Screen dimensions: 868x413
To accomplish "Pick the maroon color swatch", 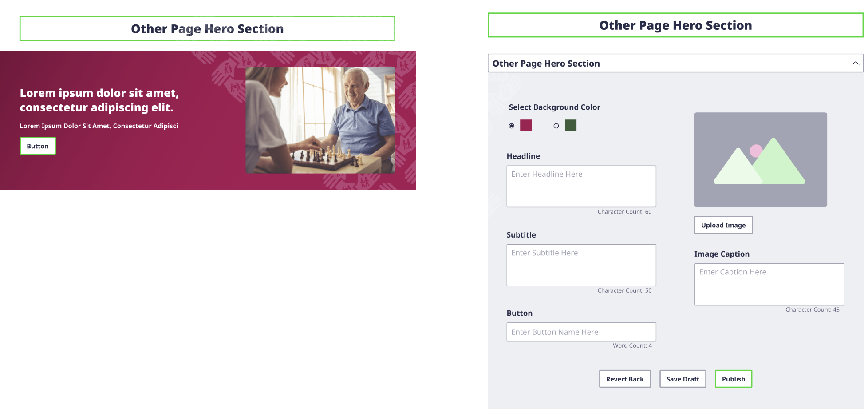I will [526, 126].
